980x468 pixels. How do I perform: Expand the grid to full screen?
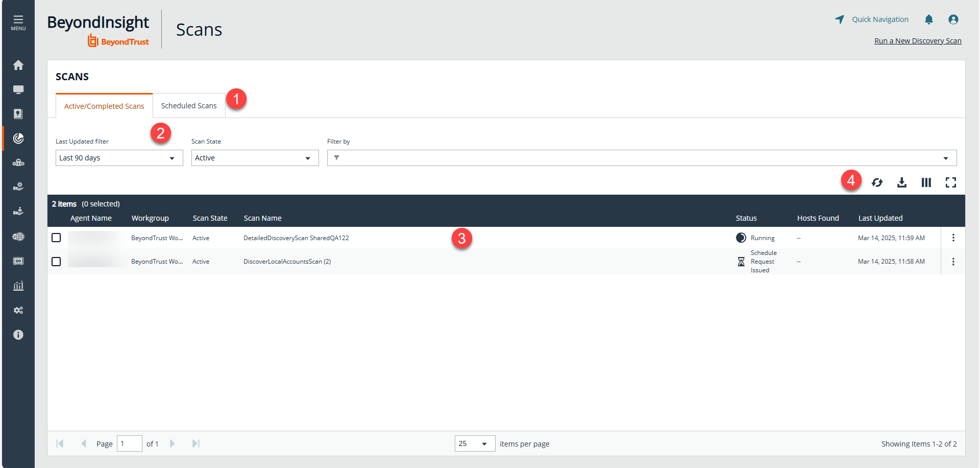[x=951, y=182]
